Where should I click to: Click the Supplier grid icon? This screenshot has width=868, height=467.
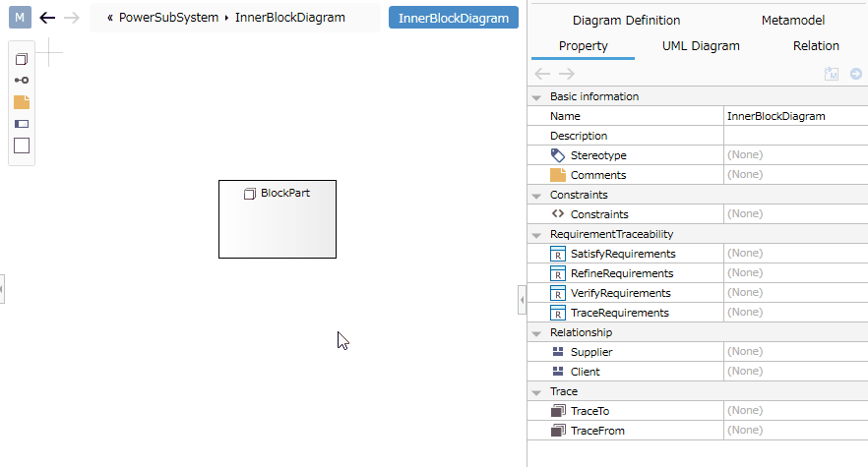[558, 351]
